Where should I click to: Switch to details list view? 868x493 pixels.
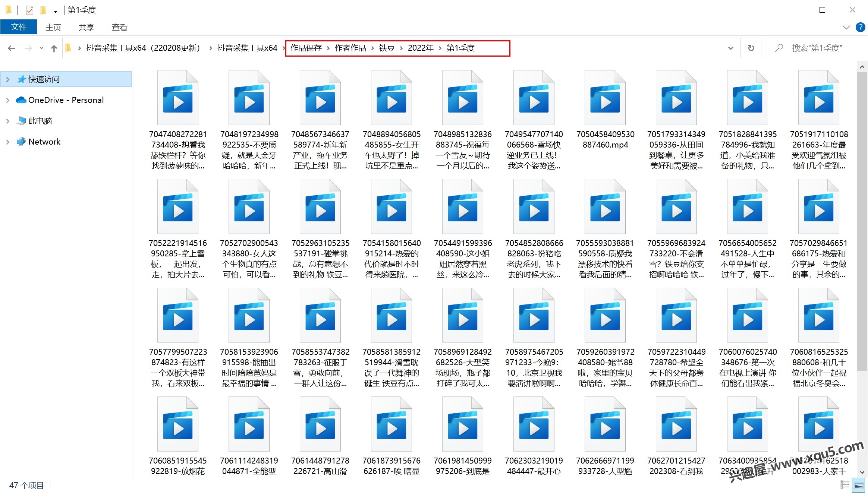845,485
